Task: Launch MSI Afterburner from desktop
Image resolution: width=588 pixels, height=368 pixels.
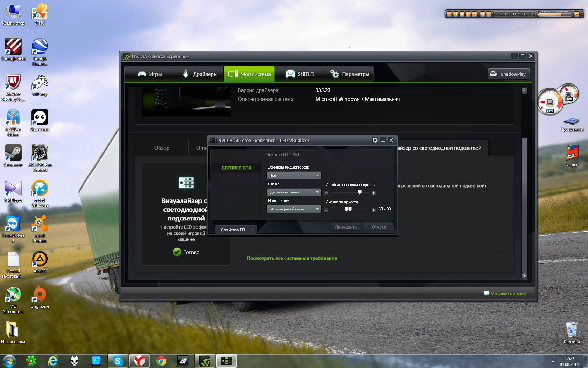Action: coord(13,300)
